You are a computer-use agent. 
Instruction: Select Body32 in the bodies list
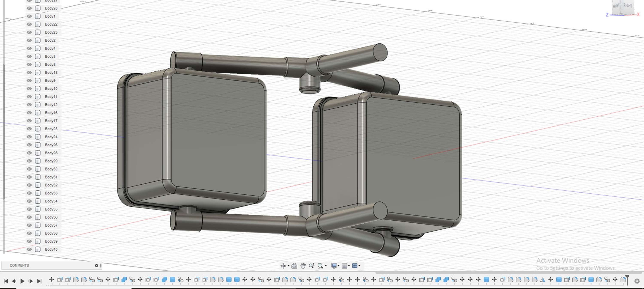(x=51, y=185)
